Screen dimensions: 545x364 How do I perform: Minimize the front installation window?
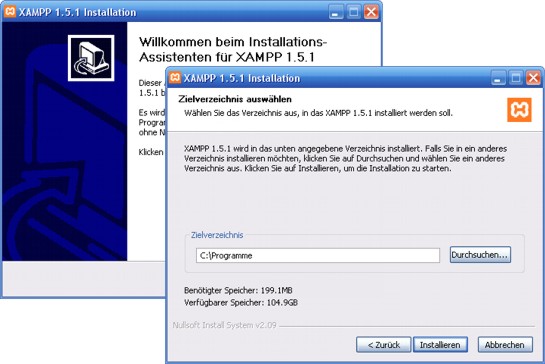point(498,78)
